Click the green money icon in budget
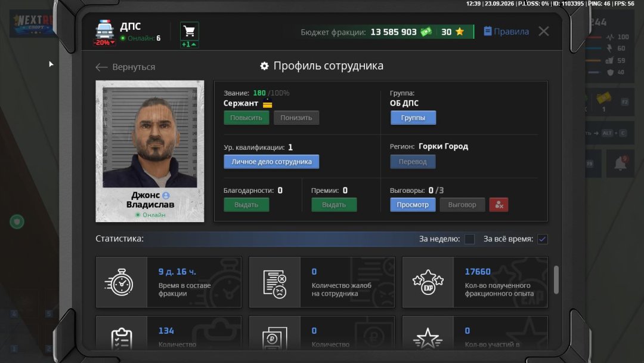 pos(426,32)
